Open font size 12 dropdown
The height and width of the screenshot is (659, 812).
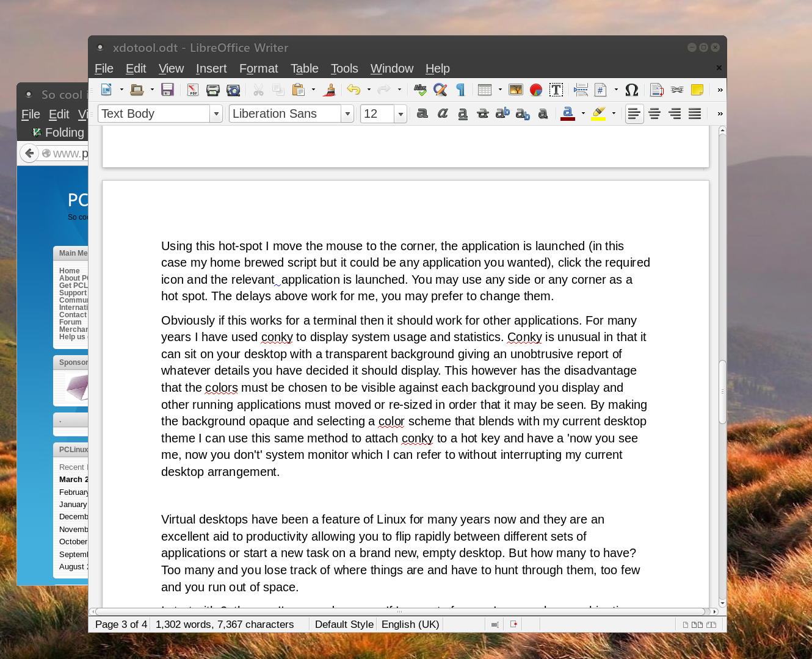pos(401,113)
